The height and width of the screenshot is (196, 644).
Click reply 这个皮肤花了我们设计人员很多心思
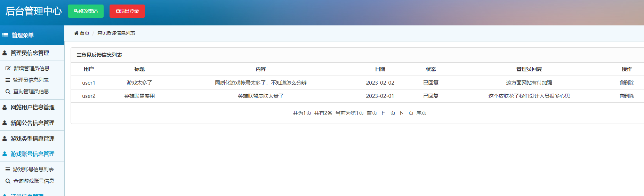click(x=529, y=96)
